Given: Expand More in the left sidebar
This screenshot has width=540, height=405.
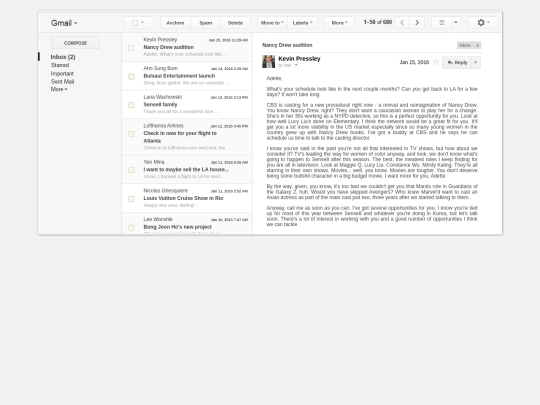Looking at the screenshot, I should click(59, 89).
